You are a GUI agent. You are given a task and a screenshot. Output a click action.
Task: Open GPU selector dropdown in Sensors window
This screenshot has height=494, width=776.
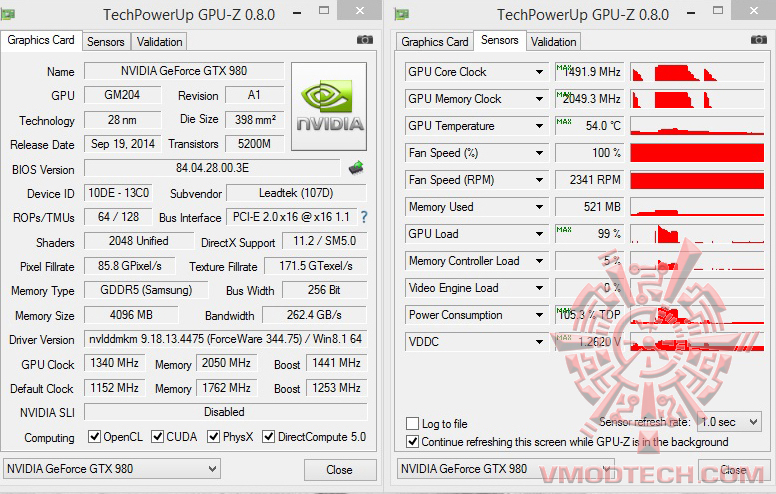505,468
